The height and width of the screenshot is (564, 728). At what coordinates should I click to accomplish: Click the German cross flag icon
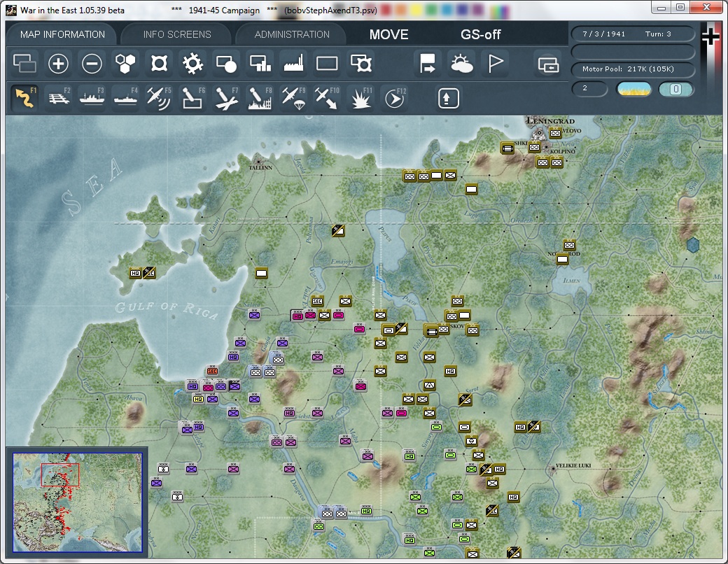click(x=710, y=37)
